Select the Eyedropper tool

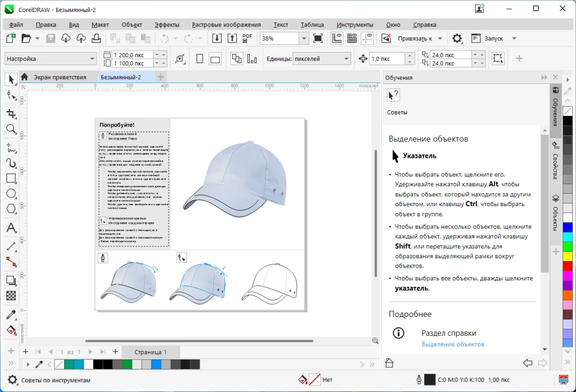[11, 315]
